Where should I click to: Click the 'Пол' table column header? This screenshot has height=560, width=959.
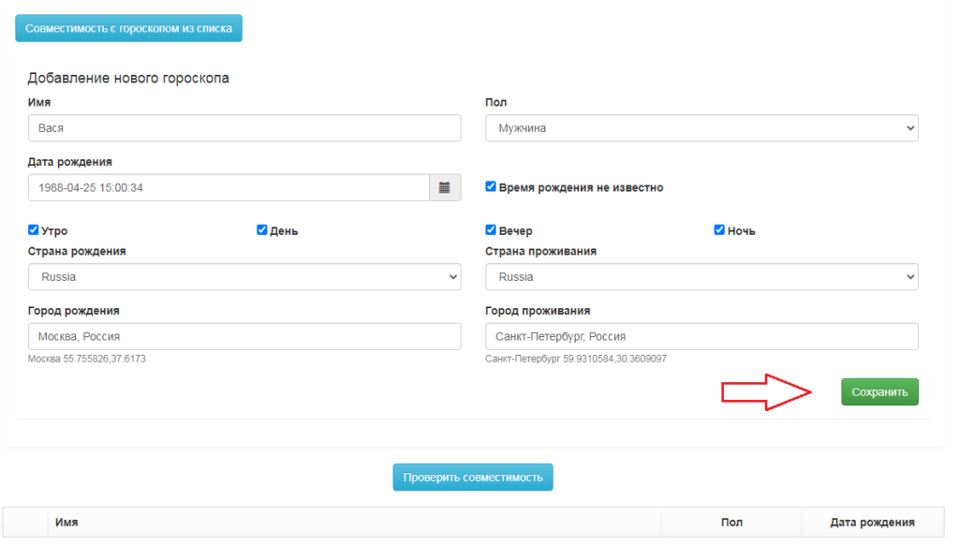coord(731,523)
